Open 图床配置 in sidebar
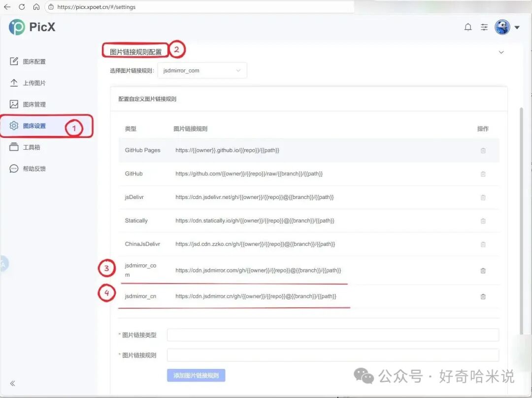 pos(34,62)
